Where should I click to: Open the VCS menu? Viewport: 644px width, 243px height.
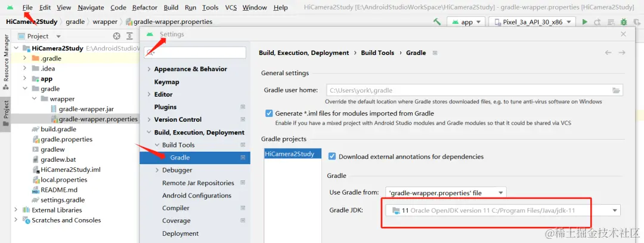[231, 7]
